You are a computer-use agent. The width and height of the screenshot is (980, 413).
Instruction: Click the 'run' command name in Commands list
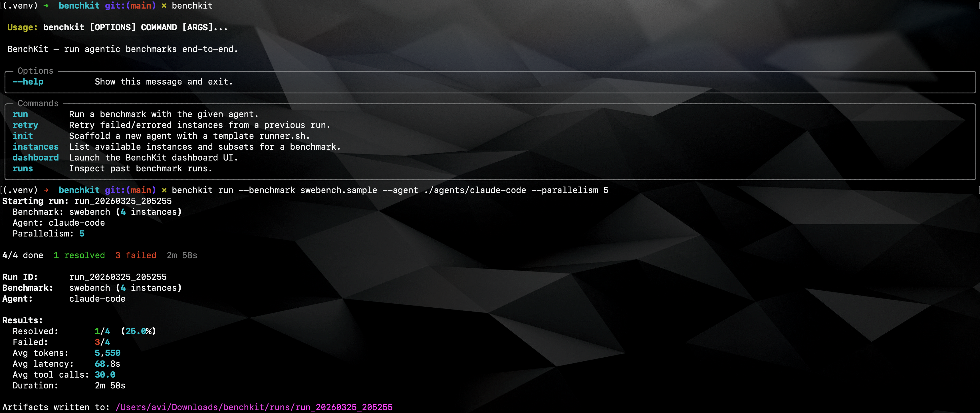(20, 114)
